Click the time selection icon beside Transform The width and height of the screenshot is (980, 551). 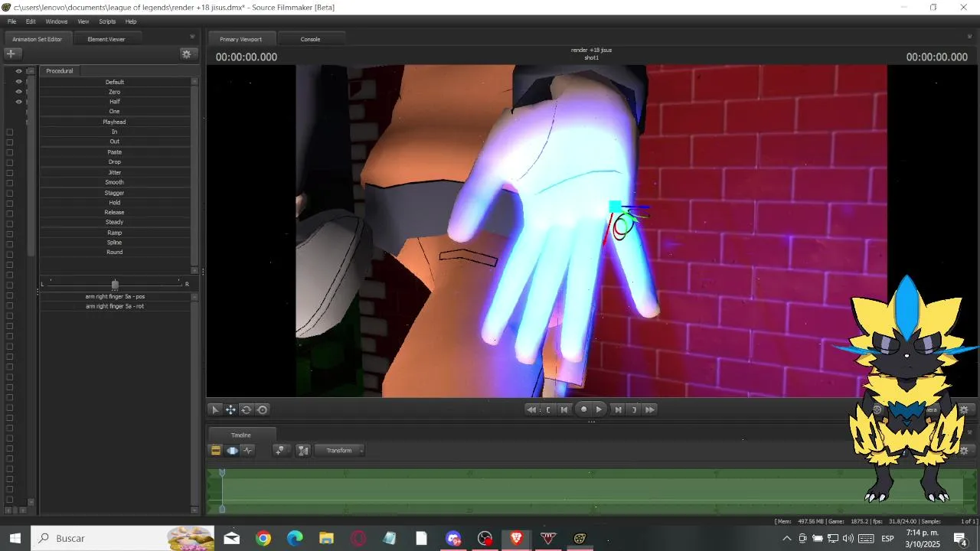[x=303, y=451]
